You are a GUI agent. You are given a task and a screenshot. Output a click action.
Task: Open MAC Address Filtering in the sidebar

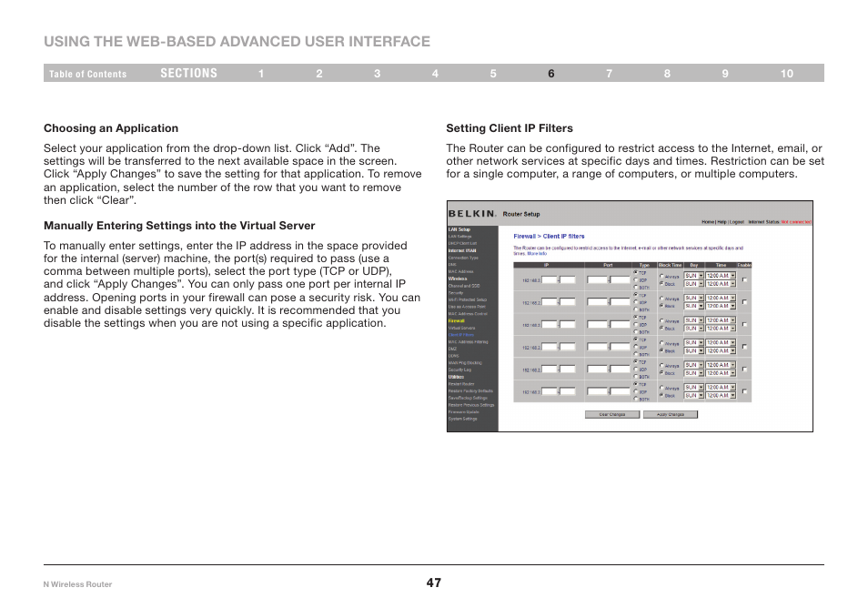coord(469,341)
